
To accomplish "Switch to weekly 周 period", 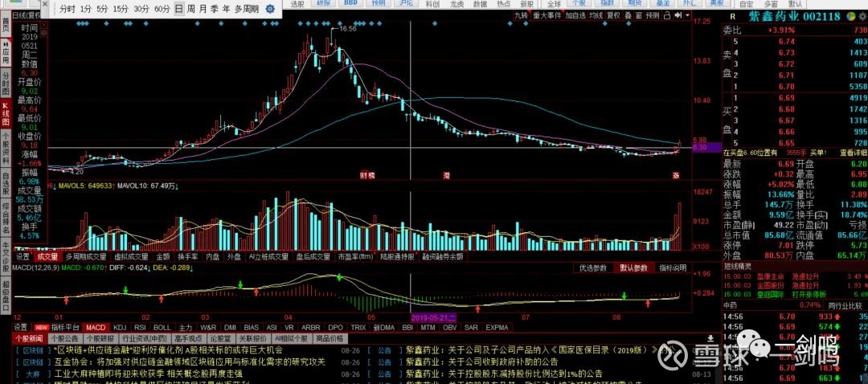I will (x=191, y=9).
